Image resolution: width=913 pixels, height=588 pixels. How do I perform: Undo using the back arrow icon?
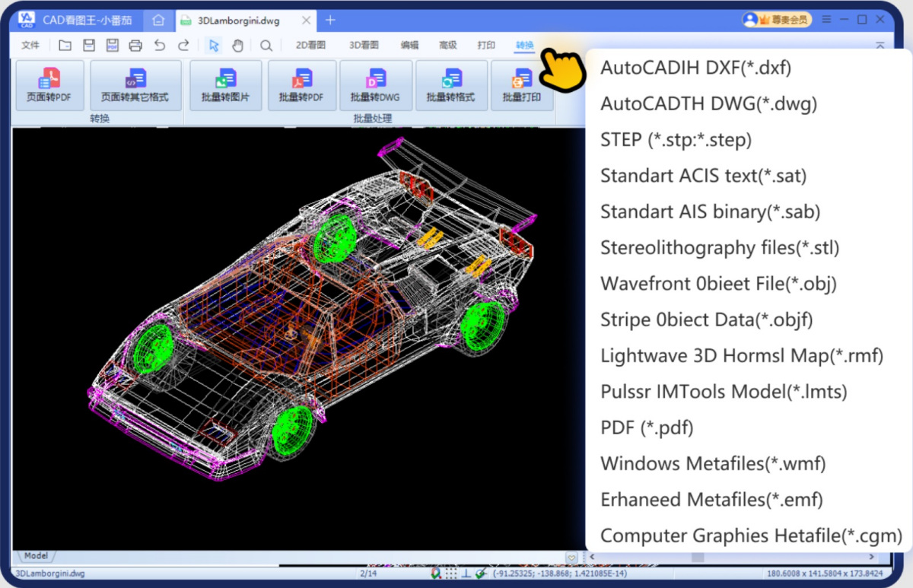coord(159,46)
